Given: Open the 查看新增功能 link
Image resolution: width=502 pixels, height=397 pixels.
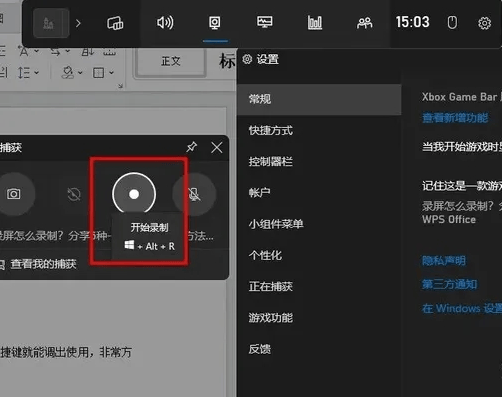Looking at the screenshot, I should point(455,118).
